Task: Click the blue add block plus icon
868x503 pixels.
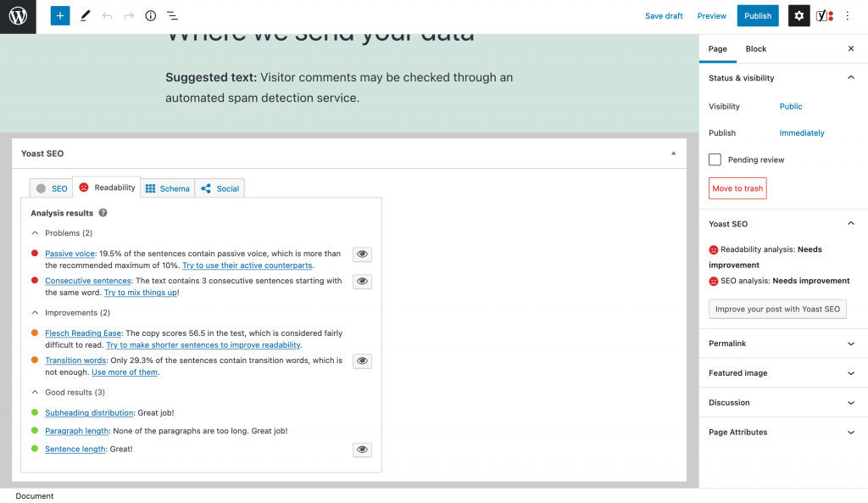Action: (60, 16)
